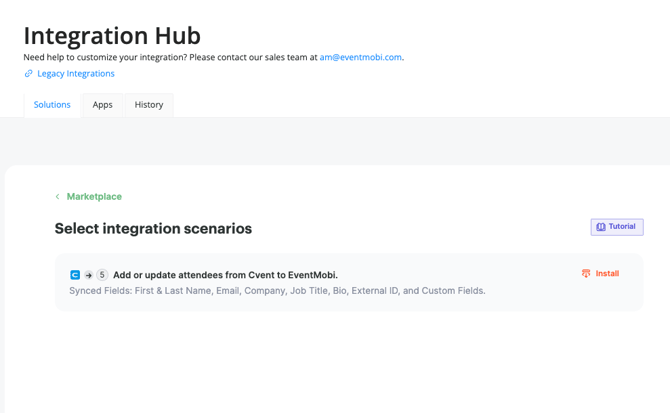The image size is (670, 413).
Task: Click the Integration Hub page heading
Action: 112,35
